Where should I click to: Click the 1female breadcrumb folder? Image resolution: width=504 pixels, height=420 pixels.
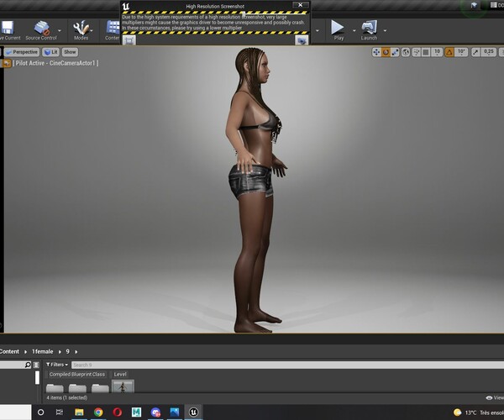pos(43,352)
